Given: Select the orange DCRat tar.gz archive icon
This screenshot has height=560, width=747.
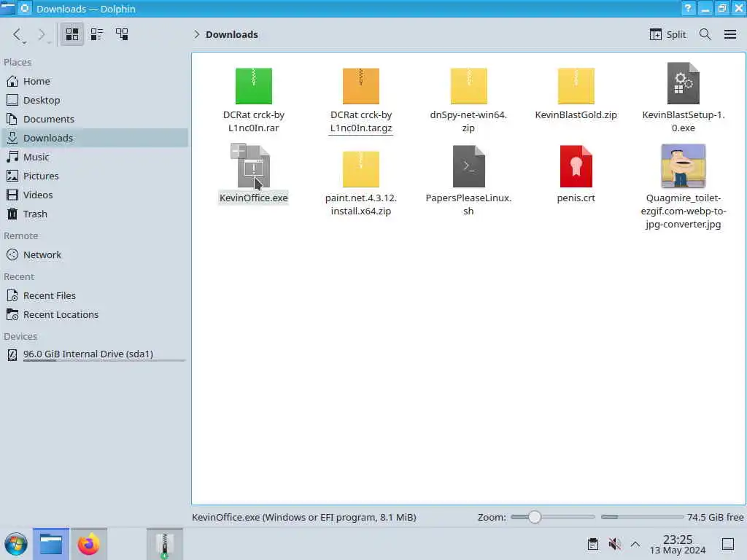Looking at the screenshot, I should tap(360, 86).
